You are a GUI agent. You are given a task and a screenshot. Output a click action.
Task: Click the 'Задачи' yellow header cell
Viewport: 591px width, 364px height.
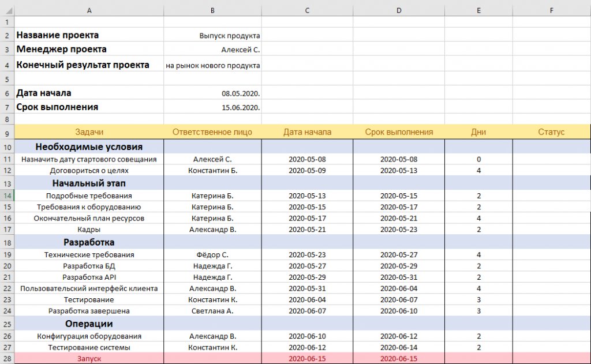click(x=89, y=132)
